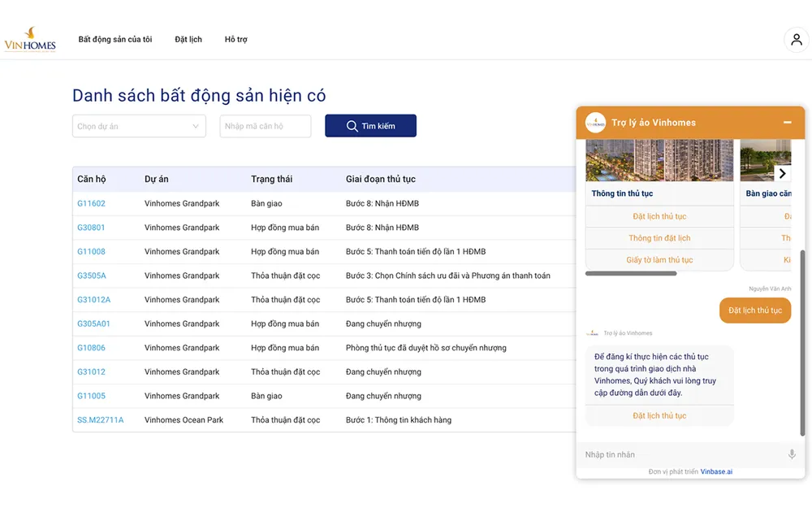The width and height of the screenshot is (812, 508).
Task: Click the next arrow on chat carousel
Action: pyautogui.click(x=782, y=173)
